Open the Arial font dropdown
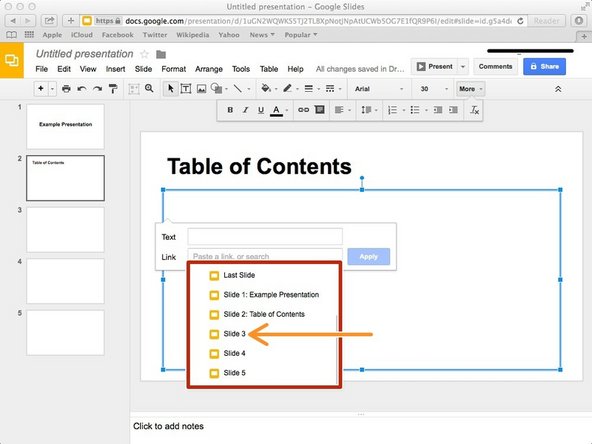592x444 pixels. (x=379, y=89)
